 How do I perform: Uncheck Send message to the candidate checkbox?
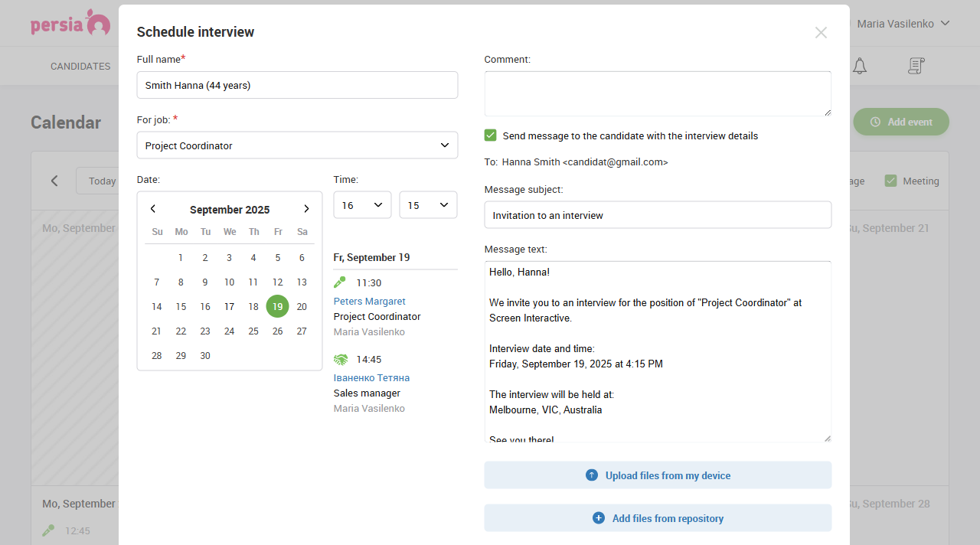[x=490, y=135]
